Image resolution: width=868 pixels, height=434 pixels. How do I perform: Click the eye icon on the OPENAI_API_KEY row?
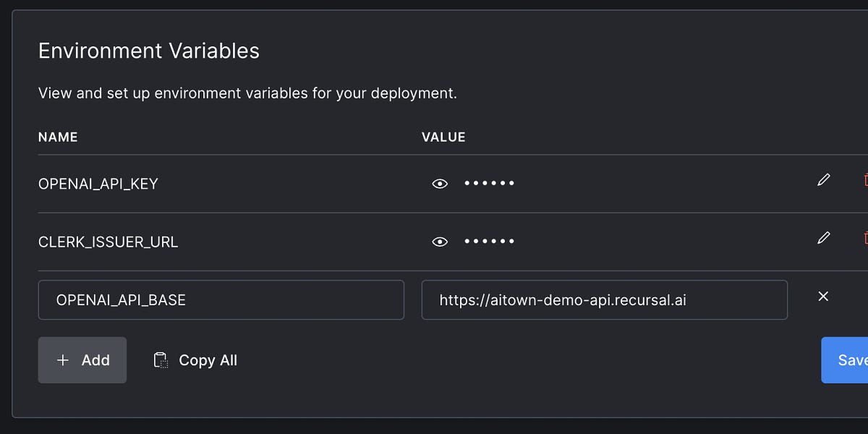tap(440, 183)
